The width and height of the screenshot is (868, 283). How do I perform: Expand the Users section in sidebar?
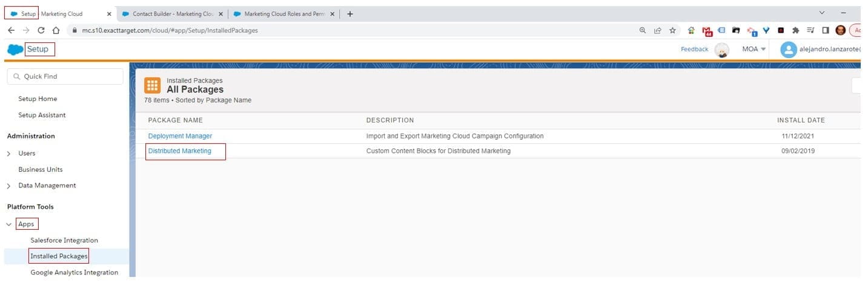[9, 154]
